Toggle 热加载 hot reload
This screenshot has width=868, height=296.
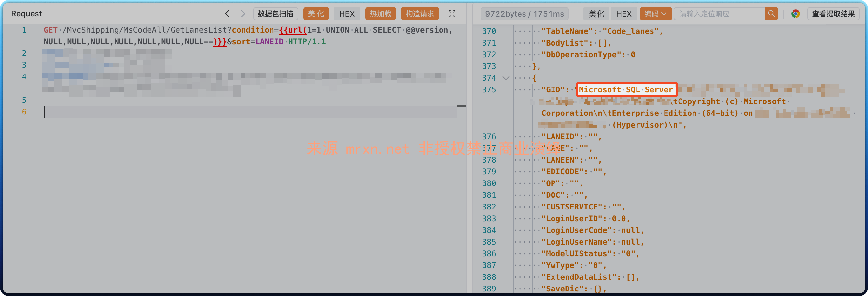pyautogui.click(x=380, y=14)
